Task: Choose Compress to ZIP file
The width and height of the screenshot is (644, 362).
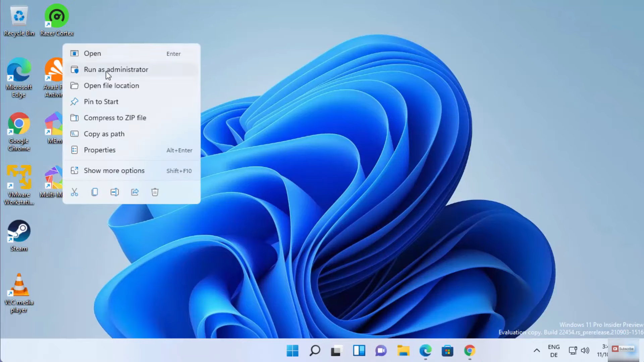Action: pos(115,118)
